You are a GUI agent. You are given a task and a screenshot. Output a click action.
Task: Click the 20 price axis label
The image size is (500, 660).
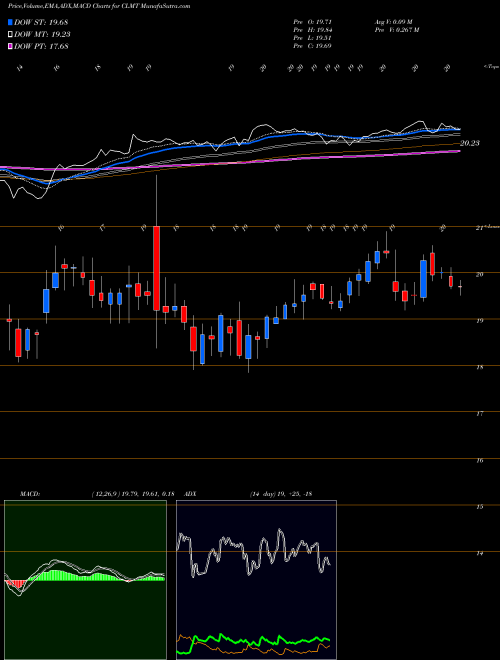479,274
